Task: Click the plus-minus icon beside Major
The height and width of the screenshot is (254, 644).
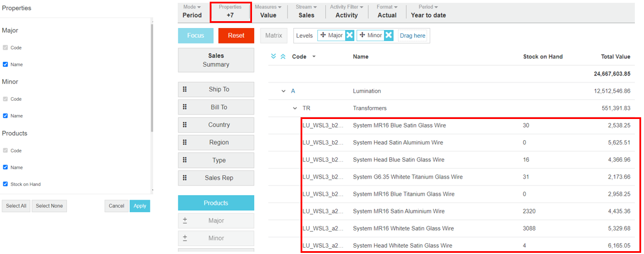Action: (185, 220)
